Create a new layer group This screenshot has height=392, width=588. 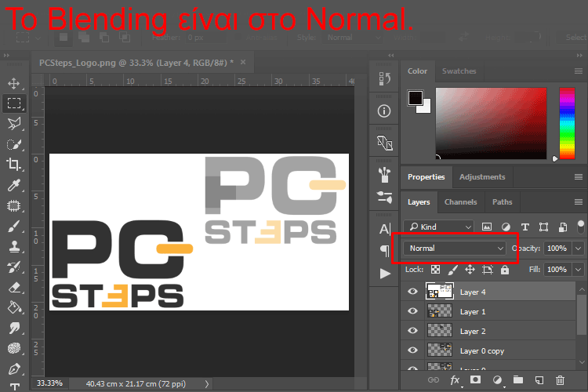(x=518, y=380)
